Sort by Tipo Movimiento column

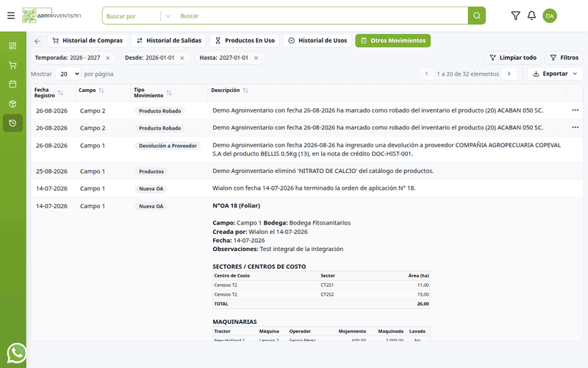pyautogui.click(x=169, y=93)
